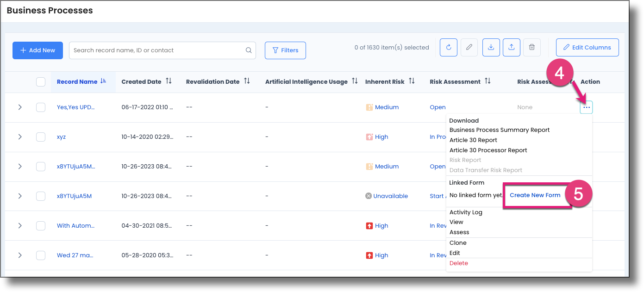Toggle the select-all checkbox in the header
This screenshot has height=292, width=644.
[x=41, y=81]
